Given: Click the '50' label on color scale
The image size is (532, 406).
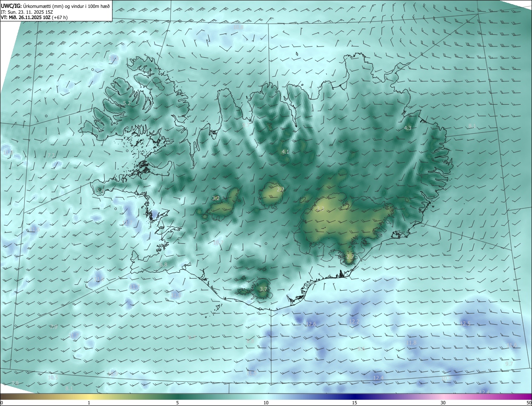Looking at the screenshot, I should click(x=529, y=403).
